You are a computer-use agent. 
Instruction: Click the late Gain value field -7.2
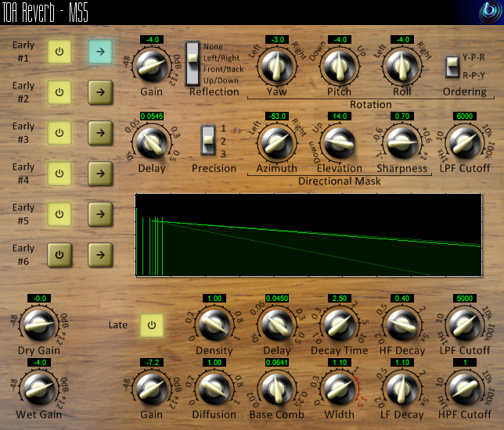[x=152, y=363]
